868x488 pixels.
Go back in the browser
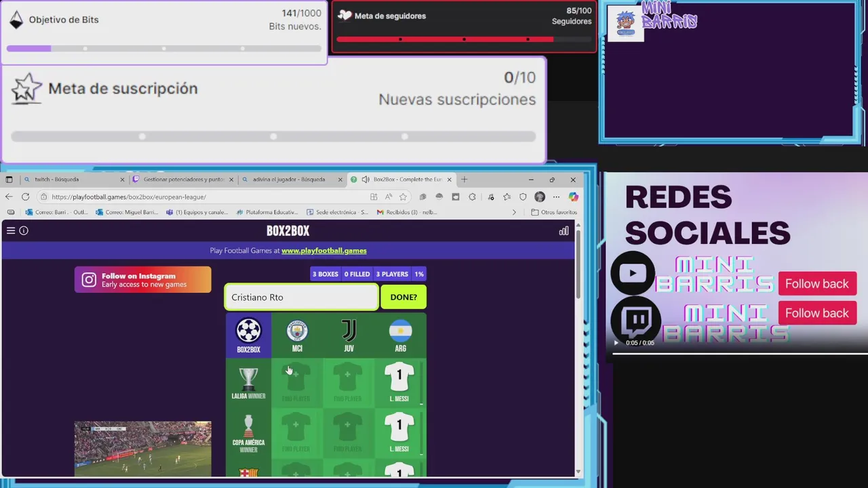[x=9, y=197]
